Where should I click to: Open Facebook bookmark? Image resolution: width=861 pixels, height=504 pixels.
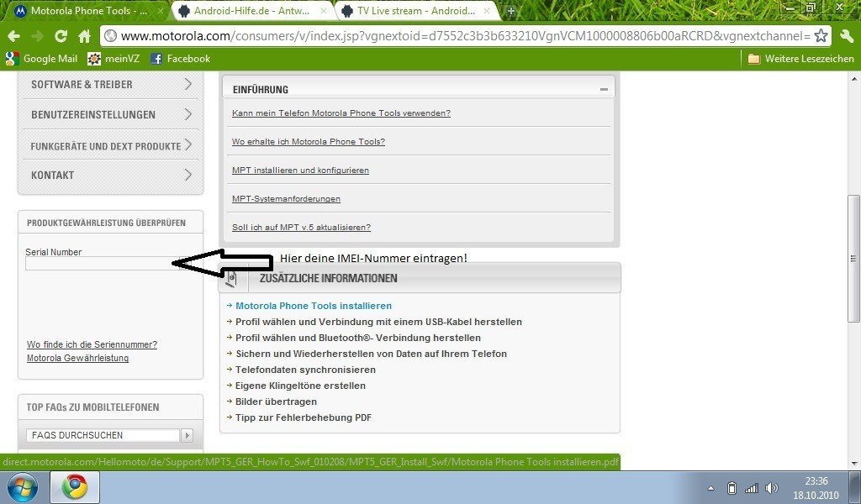180,59
